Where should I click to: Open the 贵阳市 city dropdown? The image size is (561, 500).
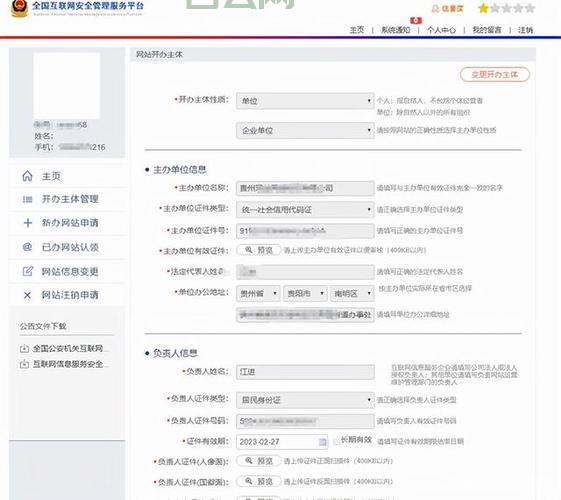(305, 294)
